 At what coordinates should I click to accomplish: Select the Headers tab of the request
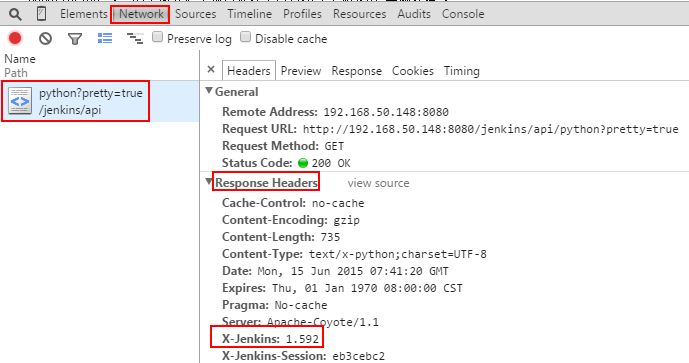click(249, 71)
